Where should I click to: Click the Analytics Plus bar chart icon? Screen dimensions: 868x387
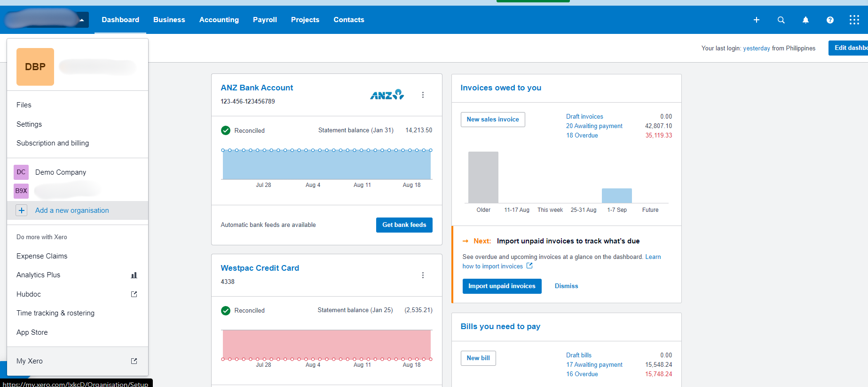click(x=134, y=275)
